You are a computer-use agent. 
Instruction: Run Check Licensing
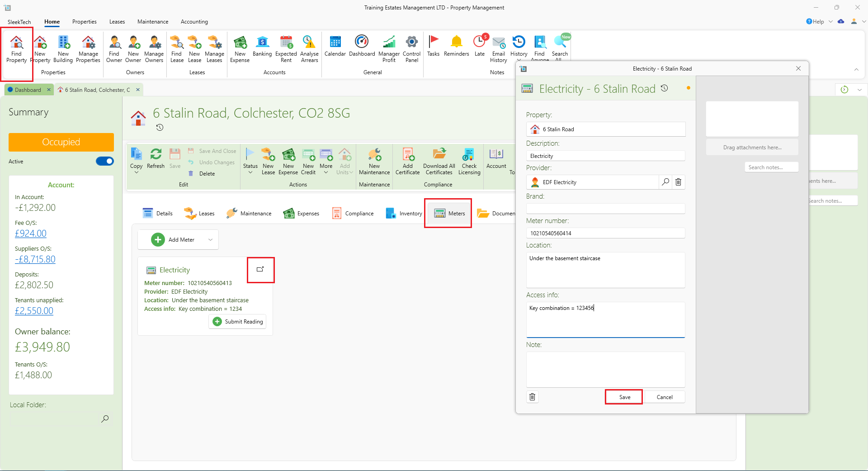[x=469, y=162]
